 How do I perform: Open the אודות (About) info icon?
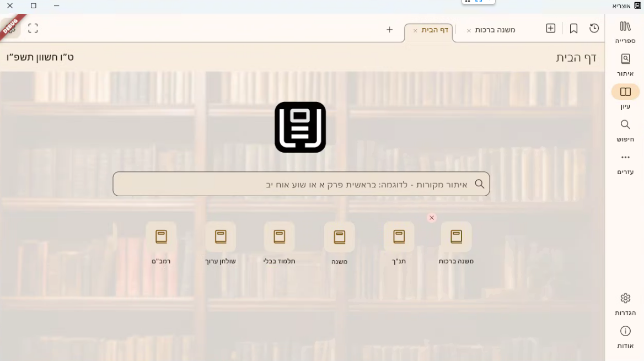click(x=625, y=331)
